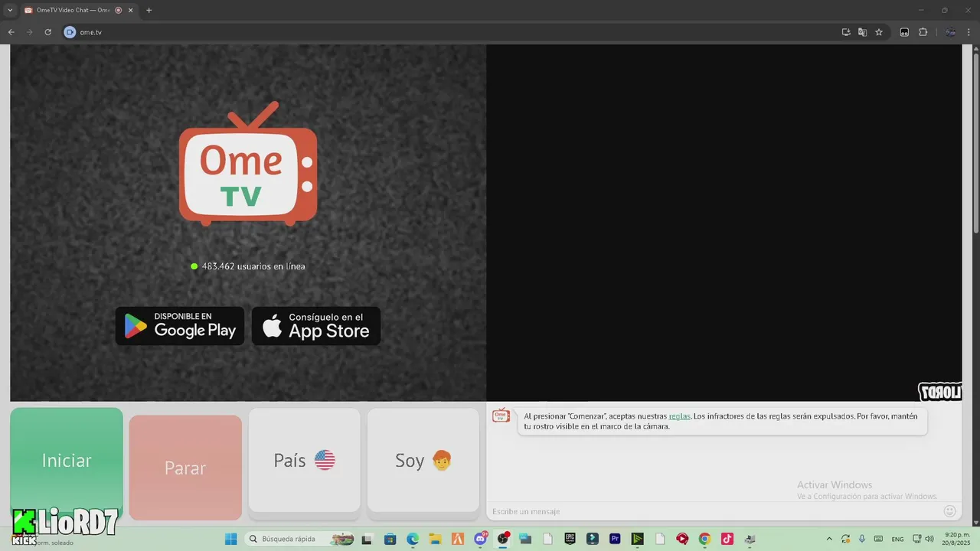Open Google Chrome from taskbar
Image resolution: width=980 pixels, height=551 pixels.
[704, 539]
